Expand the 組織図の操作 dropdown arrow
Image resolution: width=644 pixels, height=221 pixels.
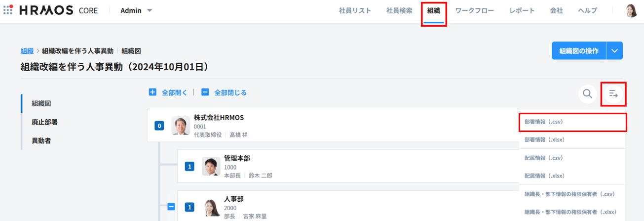[614, 50]
